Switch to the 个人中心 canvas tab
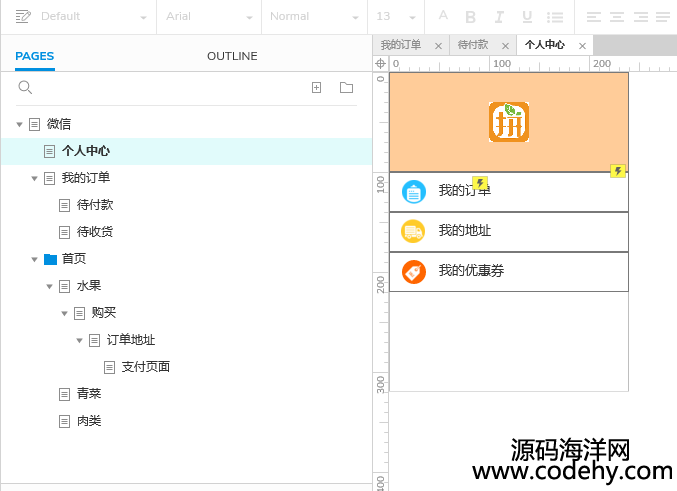Screen dimensions: 677x491 point(544,45)
